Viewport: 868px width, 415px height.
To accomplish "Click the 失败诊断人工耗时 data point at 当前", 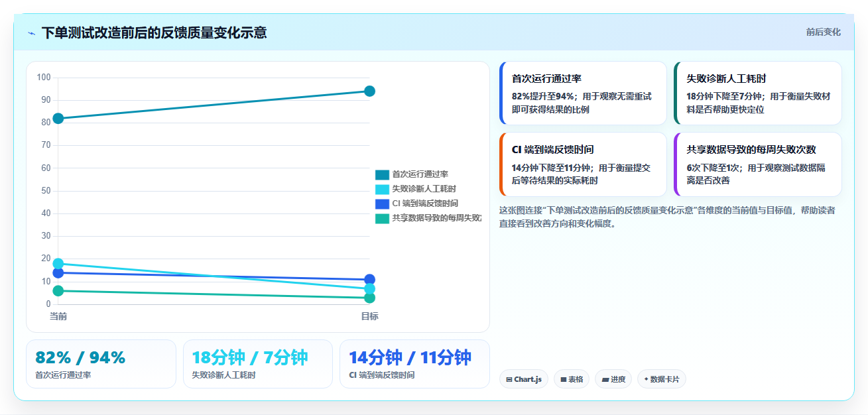I will tap(58, 264).
